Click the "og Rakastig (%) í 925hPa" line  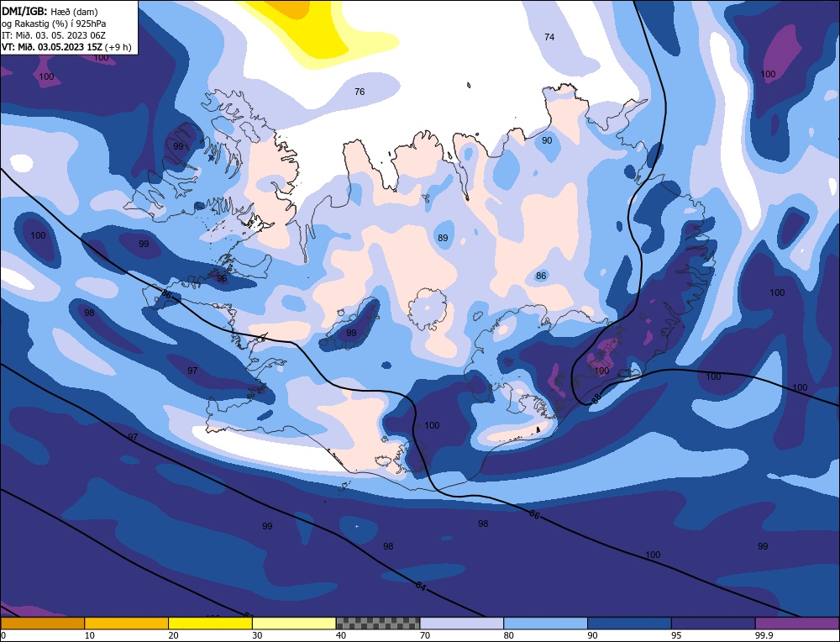(54, 24)
